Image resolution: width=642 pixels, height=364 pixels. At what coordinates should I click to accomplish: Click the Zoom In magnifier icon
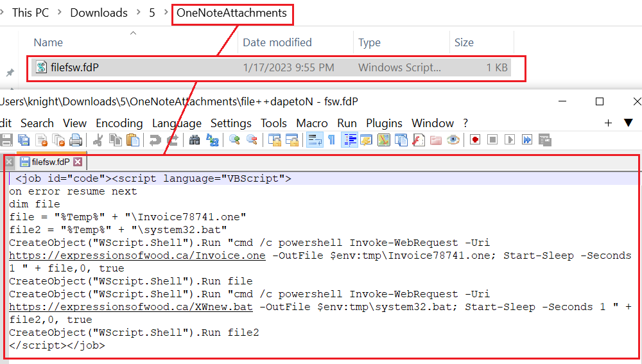click(x=234, y=140)
